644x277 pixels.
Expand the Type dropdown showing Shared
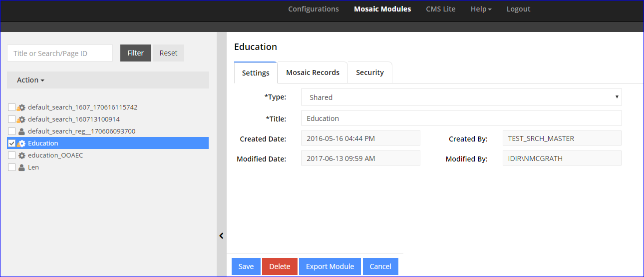tap(461, 97)
